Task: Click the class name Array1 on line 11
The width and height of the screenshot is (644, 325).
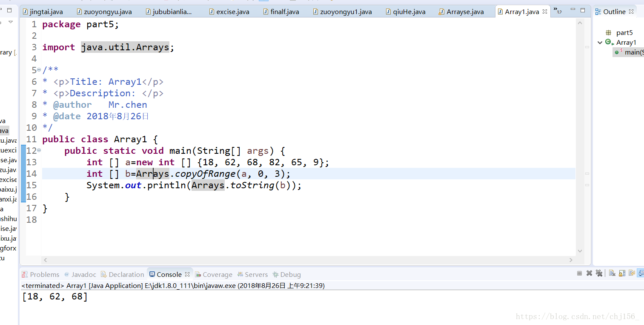Action: click(x=130, y=139)
